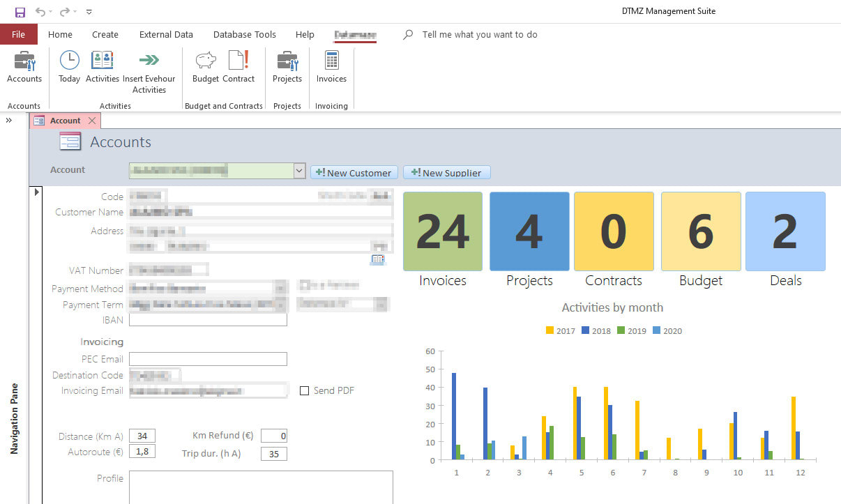
Task: Click the Km Refund field
Action: (274, 436)
